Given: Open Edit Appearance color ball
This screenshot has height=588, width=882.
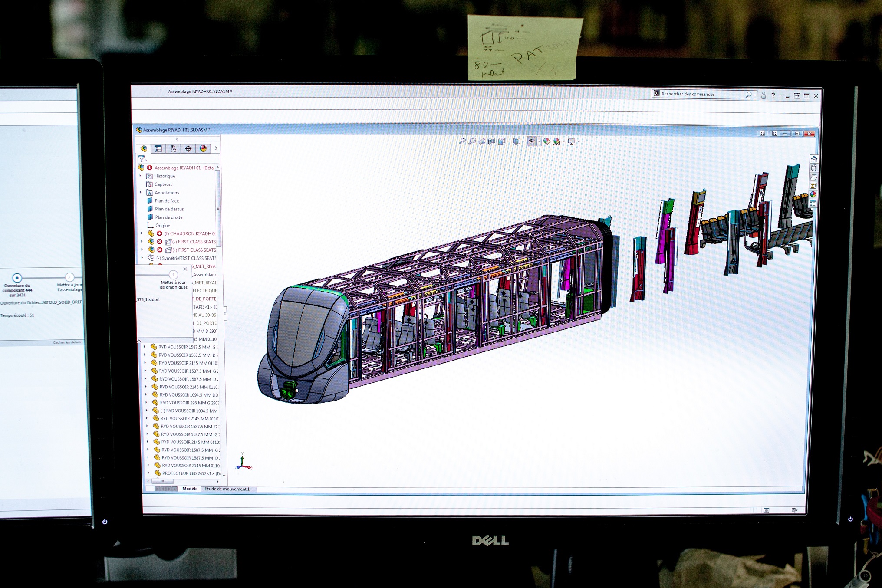Looking at the screenshot, I should coord(547,141).
